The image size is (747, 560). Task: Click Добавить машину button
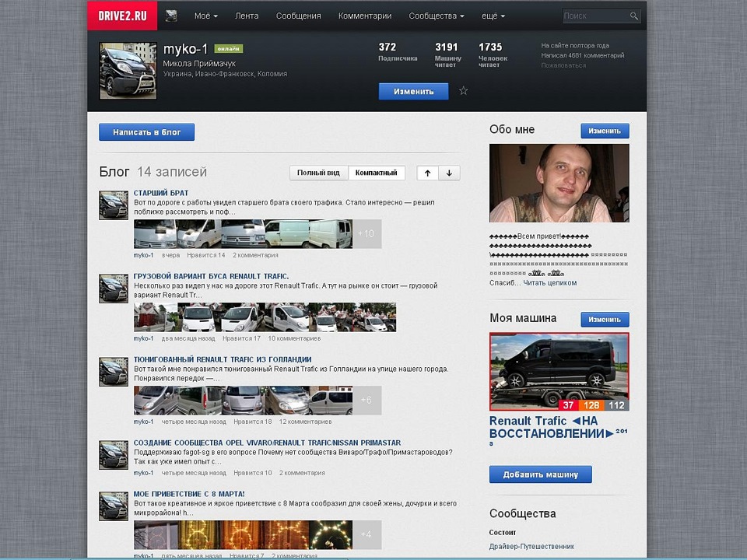point(541,474)
